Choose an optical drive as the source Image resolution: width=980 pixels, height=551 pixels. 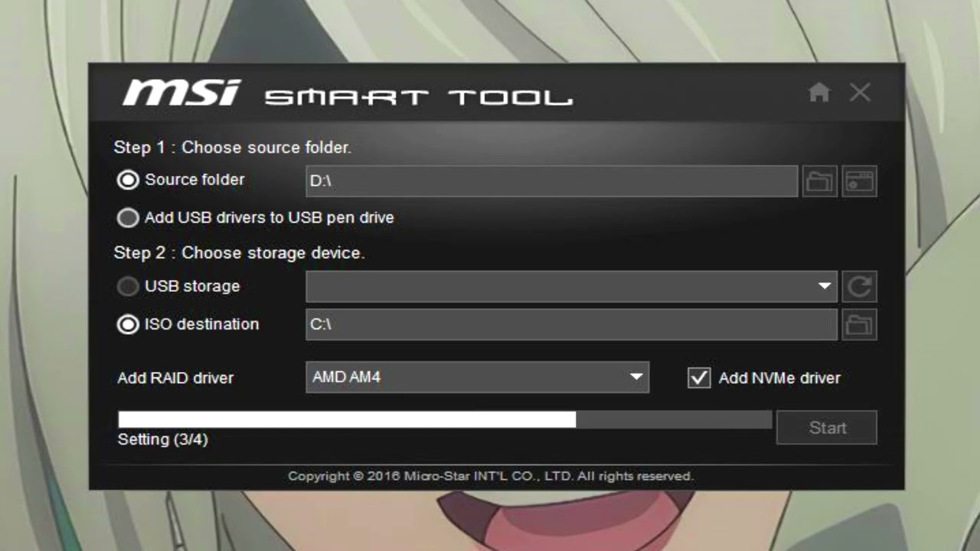[x=860, y=181]
